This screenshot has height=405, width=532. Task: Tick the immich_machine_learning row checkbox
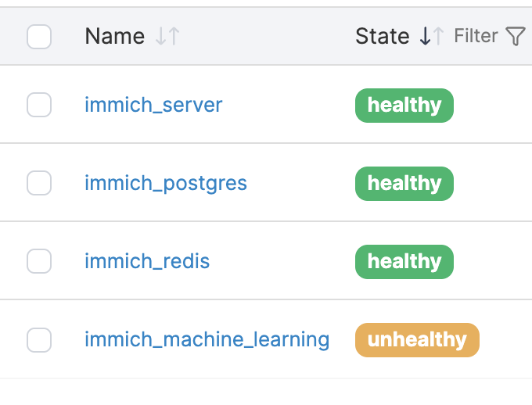click(39, 339)
